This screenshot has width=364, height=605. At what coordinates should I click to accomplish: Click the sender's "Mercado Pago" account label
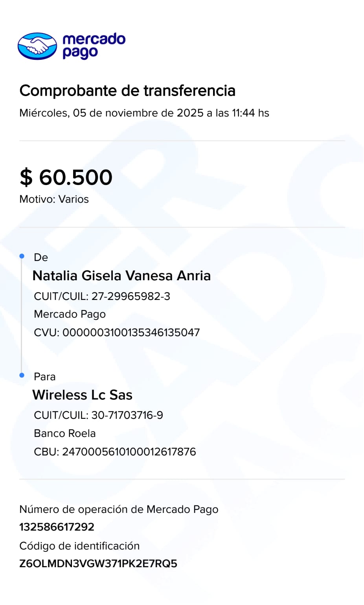pyautogui.click(x=70, y=314)
